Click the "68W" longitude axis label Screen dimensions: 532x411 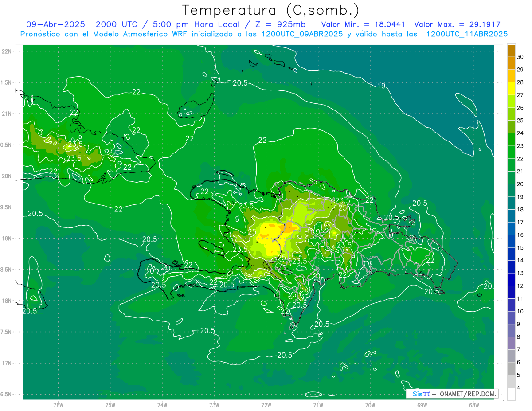click(474, 405)
